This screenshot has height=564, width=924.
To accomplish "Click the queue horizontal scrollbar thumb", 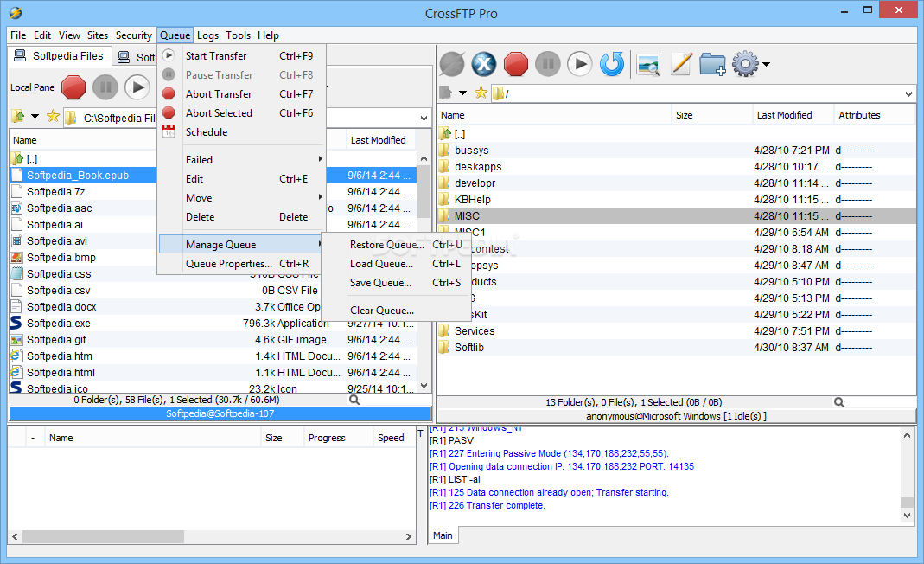I will pyautogui.click(x=103, y=537).
